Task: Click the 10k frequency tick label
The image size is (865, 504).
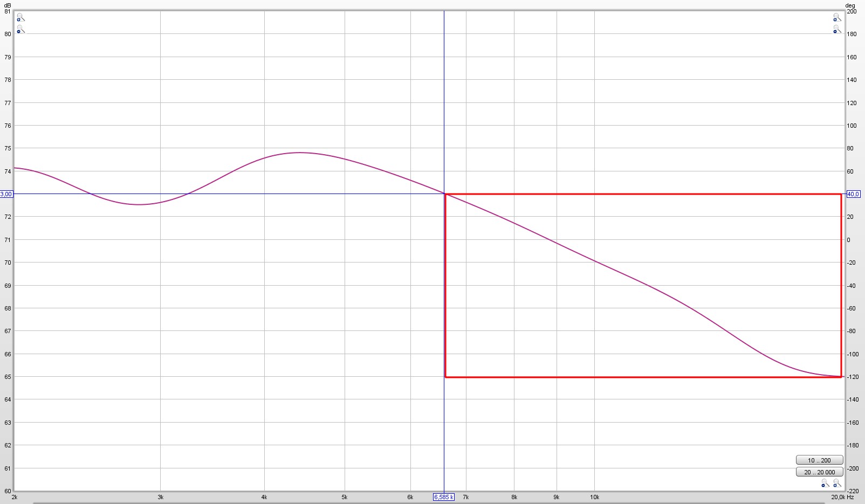Action: coord(594,497)
